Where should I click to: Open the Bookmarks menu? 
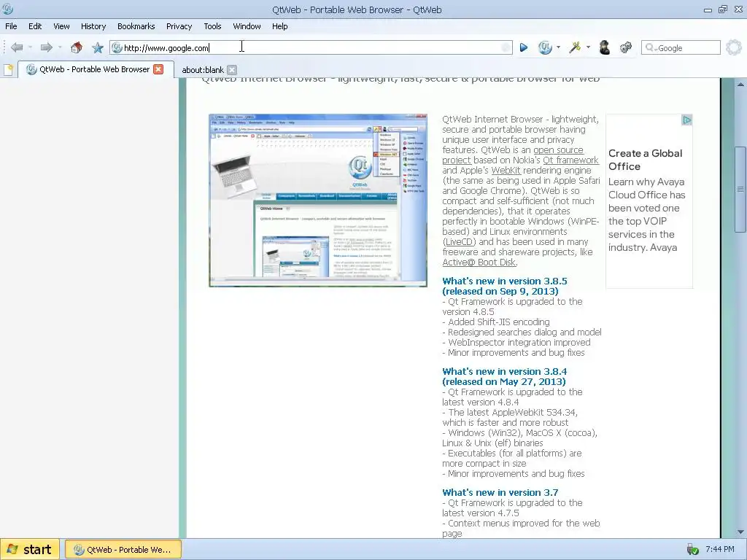(136, 26)
